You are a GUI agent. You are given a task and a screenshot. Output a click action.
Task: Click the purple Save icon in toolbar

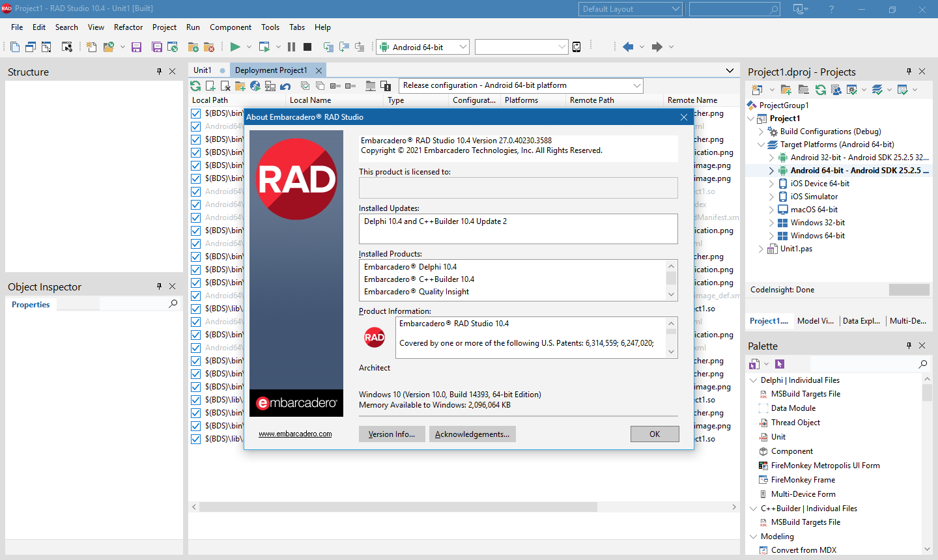point(136,47)
